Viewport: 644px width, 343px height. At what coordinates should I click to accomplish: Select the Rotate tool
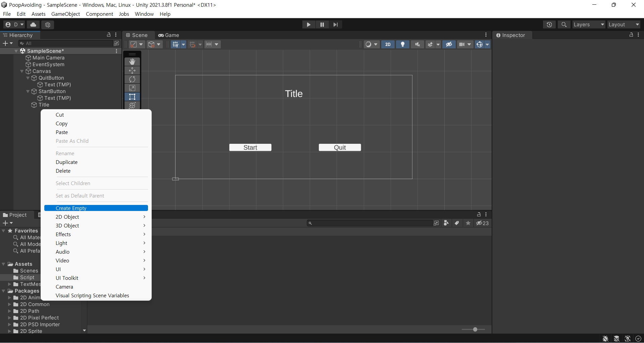[x=132, y=79]
